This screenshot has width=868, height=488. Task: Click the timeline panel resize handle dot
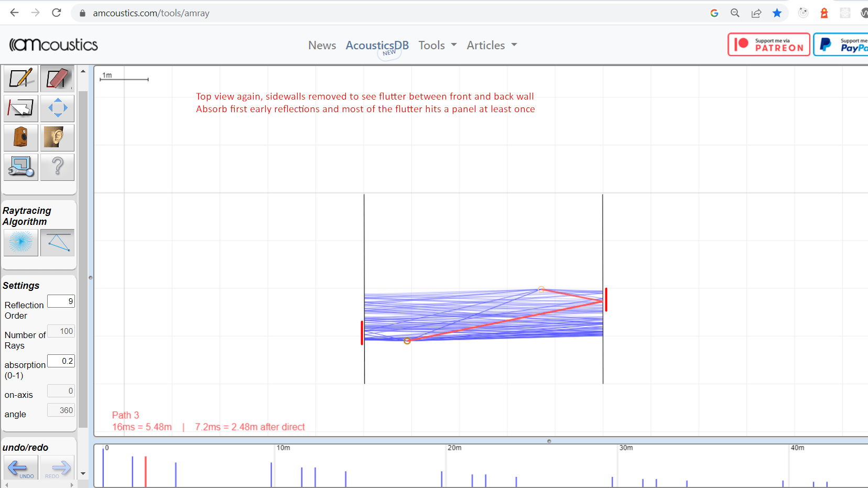click(549, 441)
